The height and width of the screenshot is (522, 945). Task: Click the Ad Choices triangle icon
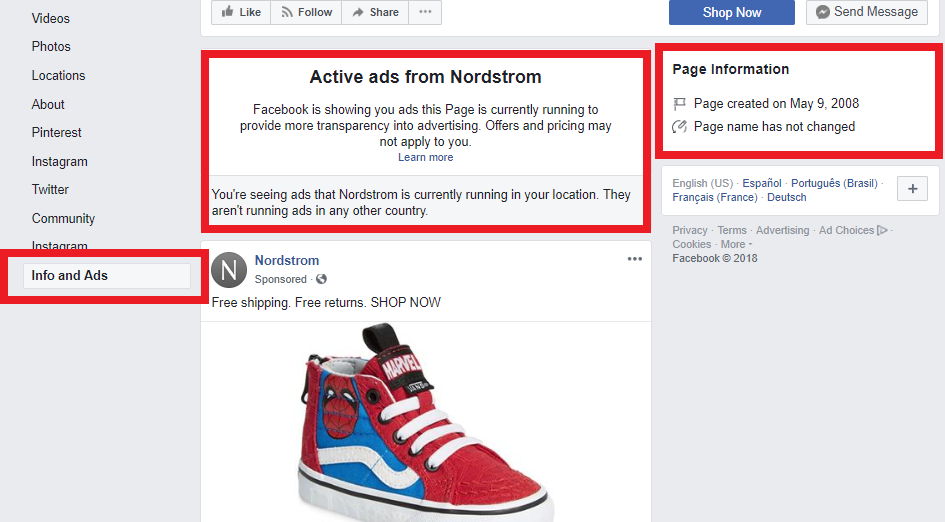point(882,230)
